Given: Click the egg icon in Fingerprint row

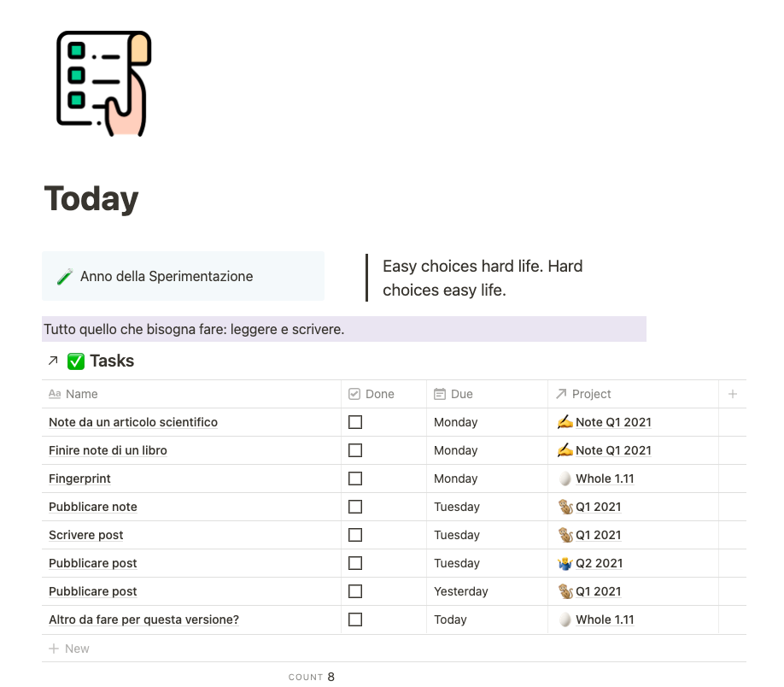Looking at the screenshot, I should (x=565, y=479).
